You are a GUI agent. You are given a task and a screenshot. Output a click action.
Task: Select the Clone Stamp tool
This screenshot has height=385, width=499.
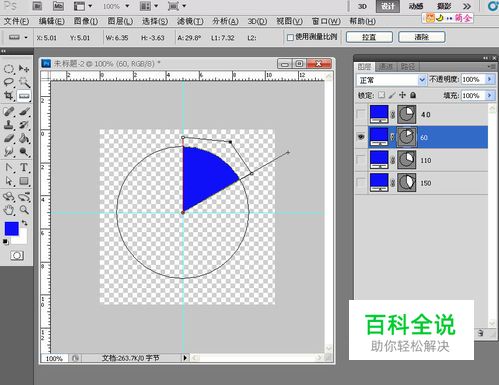tap(9, 125)
